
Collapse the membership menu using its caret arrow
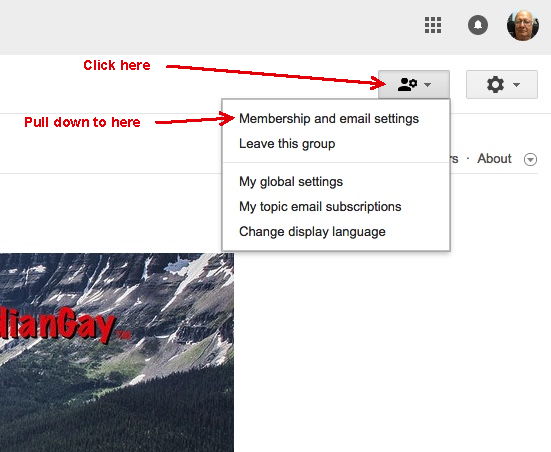click(x=428, y=85)
